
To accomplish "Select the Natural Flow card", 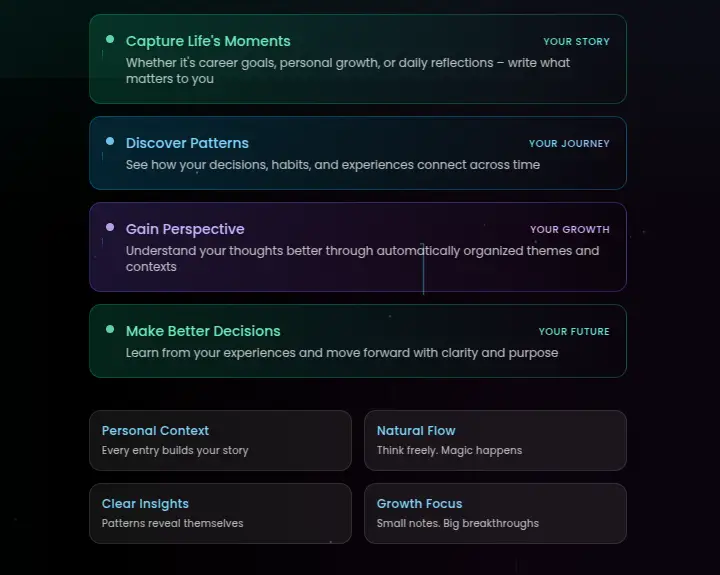I will (495, 440).
